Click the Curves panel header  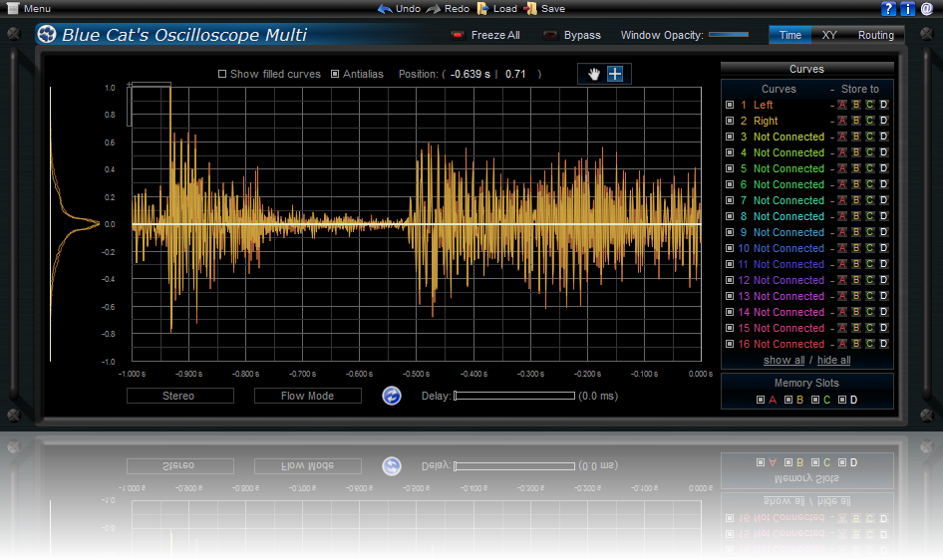pyautogui.click(x=806, y=69)
